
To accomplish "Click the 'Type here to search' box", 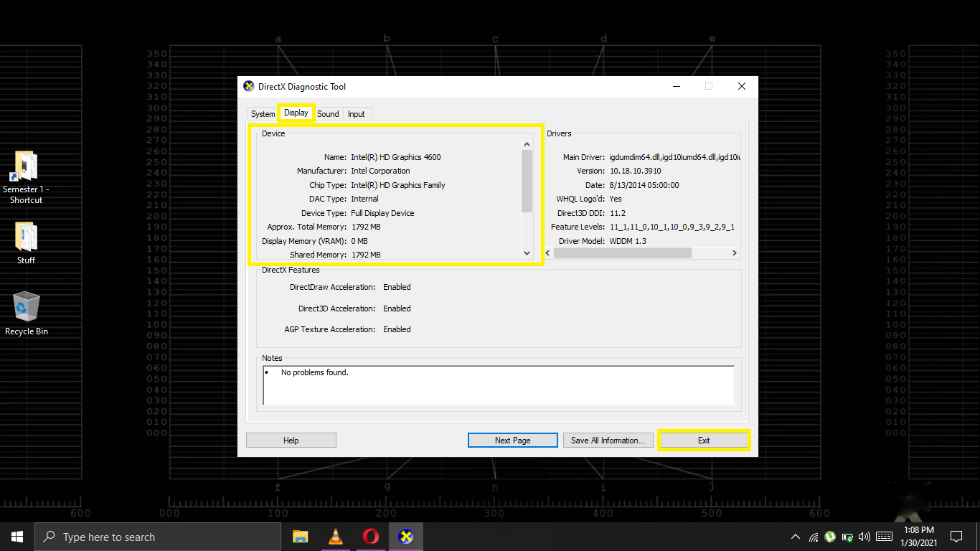I will [158, 537].
